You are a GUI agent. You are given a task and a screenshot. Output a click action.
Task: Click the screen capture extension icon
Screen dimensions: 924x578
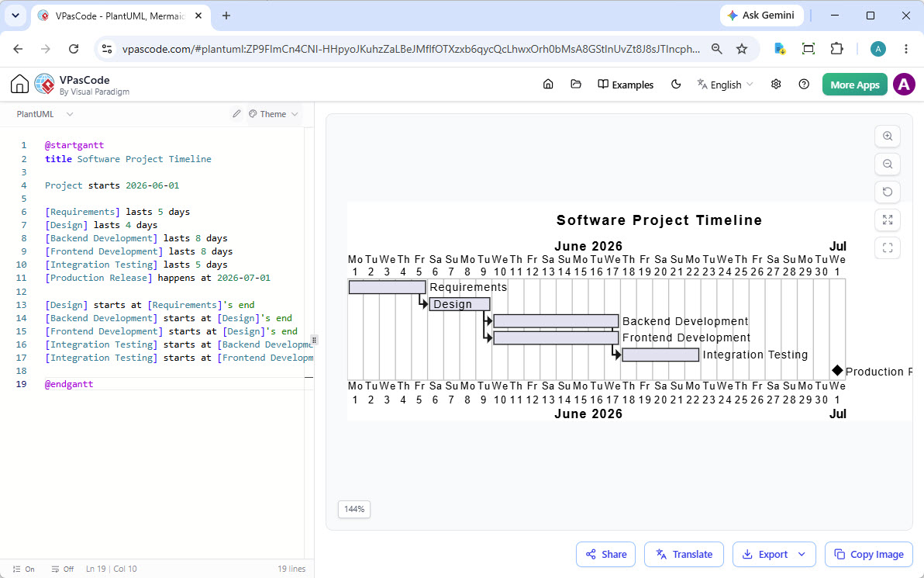point(808,49)
